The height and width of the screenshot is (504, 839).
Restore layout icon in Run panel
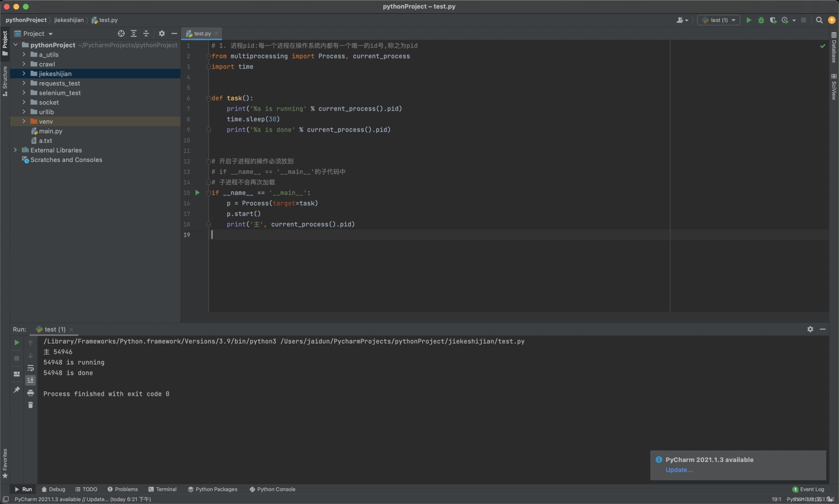pos(17,374)
